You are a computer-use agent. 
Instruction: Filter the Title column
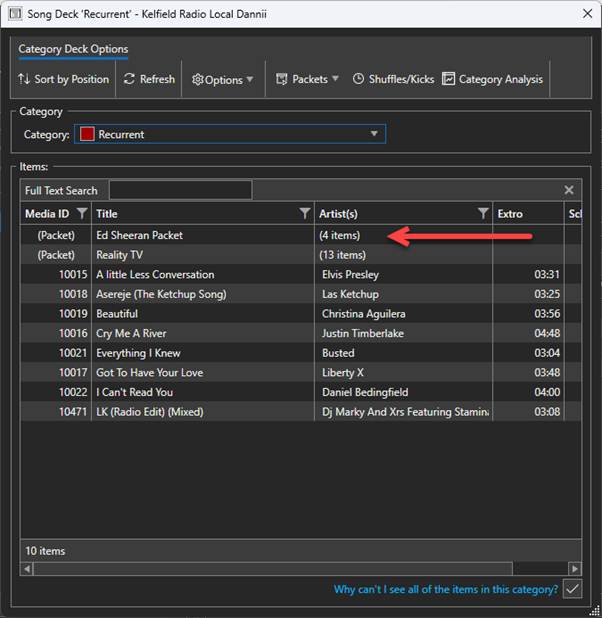pyautogui.click(x=305, y=213)
